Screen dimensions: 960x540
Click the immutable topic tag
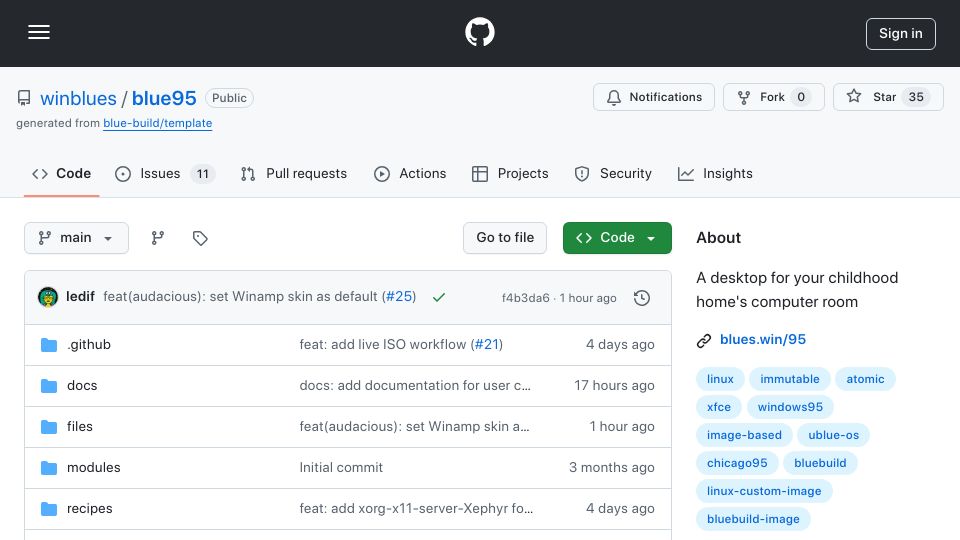[790, 379]
